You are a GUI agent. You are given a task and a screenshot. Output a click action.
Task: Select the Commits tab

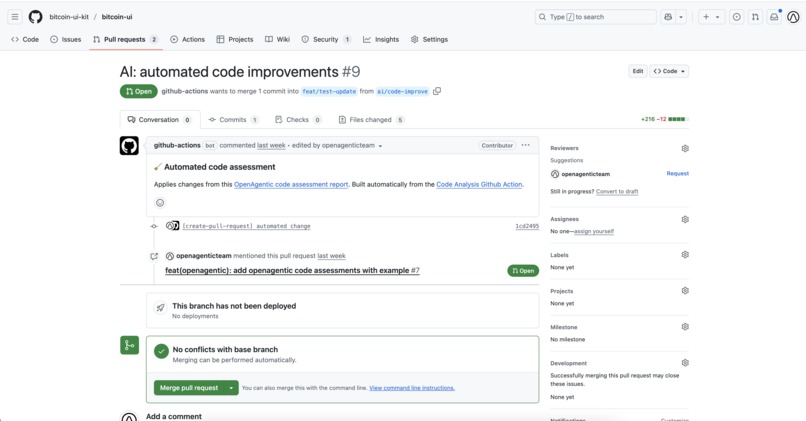click(x=233, y=120)
